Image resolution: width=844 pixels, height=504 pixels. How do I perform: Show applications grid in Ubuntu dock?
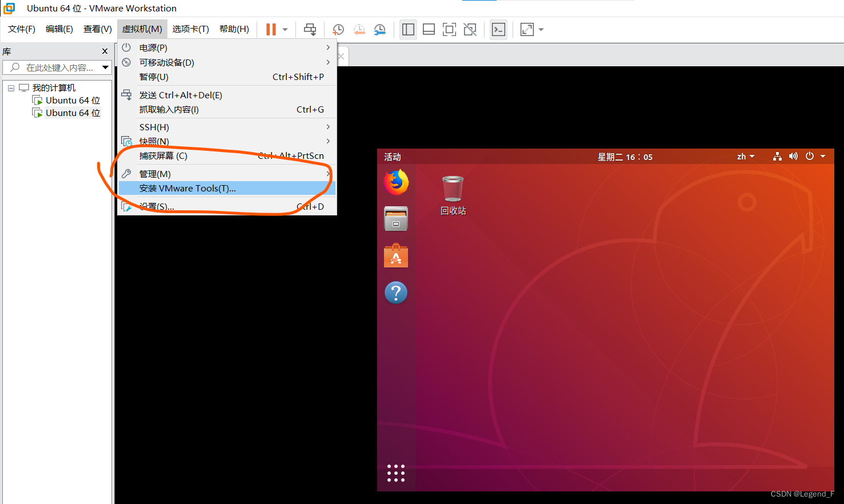tap(396, 473)
